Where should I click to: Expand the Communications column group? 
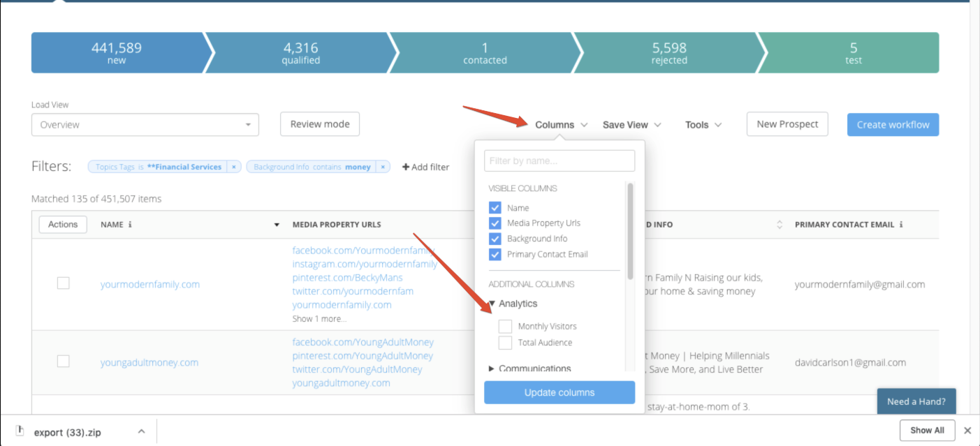click(x=492, y=369)
